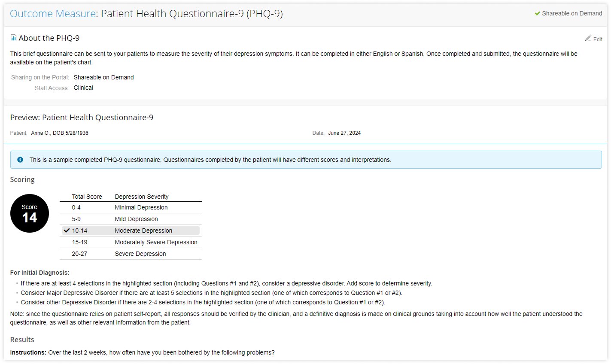This screenshot has height=364, width=611.
Task: Click the Depression Severity column header
Action: click(142, 197)
